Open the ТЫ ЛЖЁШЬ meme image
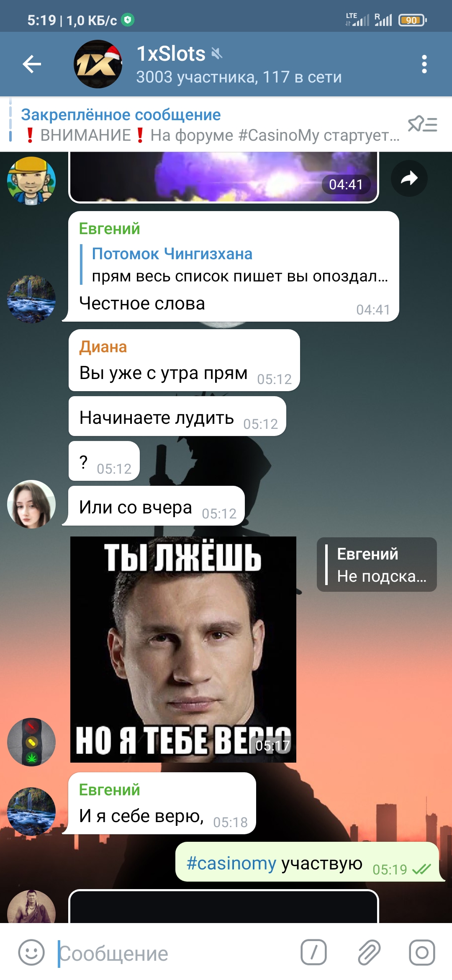Image resolution: width=452 pixels, height=980 pixels. [x=183, y=650]
